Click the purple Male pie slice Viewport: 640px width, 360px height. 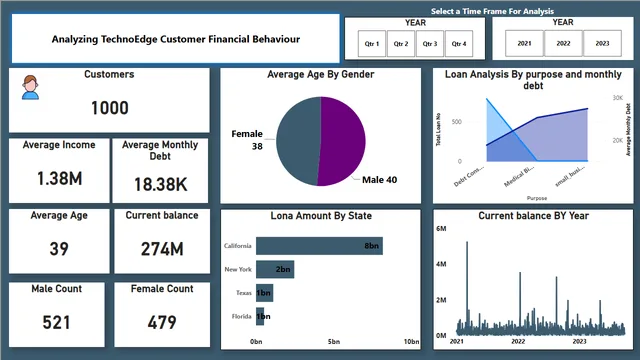click(343, 141)
